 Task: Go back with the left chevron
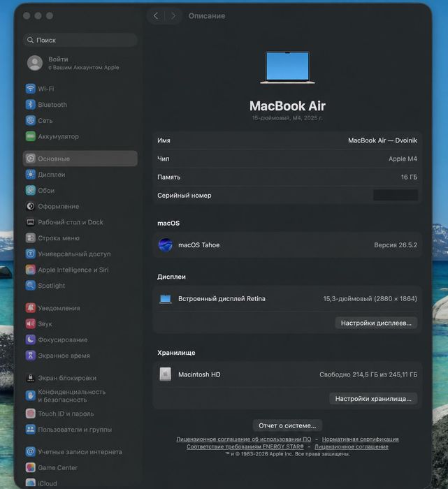(156, 15)
